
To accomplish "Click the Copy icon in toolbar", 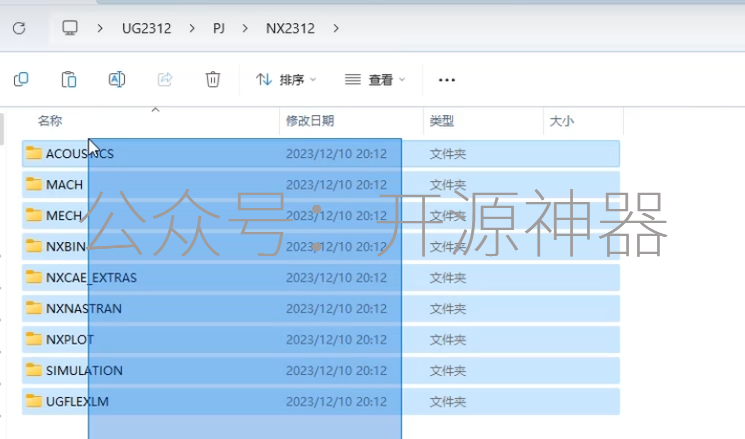I will 21,79.
